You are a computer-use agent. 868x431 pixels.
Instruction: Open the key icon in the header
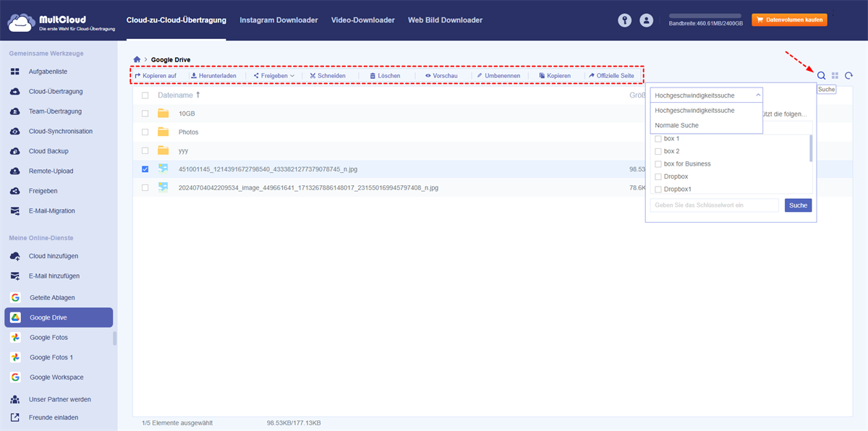624,21
